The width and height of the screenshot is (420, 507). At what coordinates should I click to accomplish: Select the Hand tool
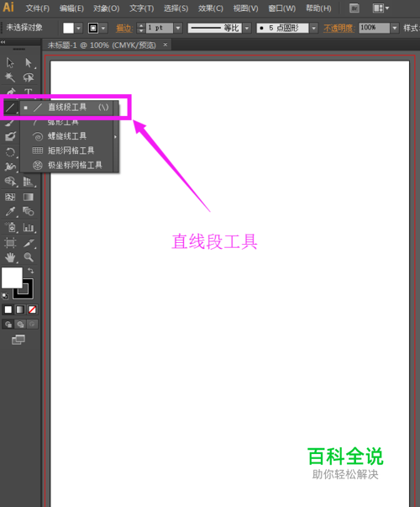click(x=10, y=257)
